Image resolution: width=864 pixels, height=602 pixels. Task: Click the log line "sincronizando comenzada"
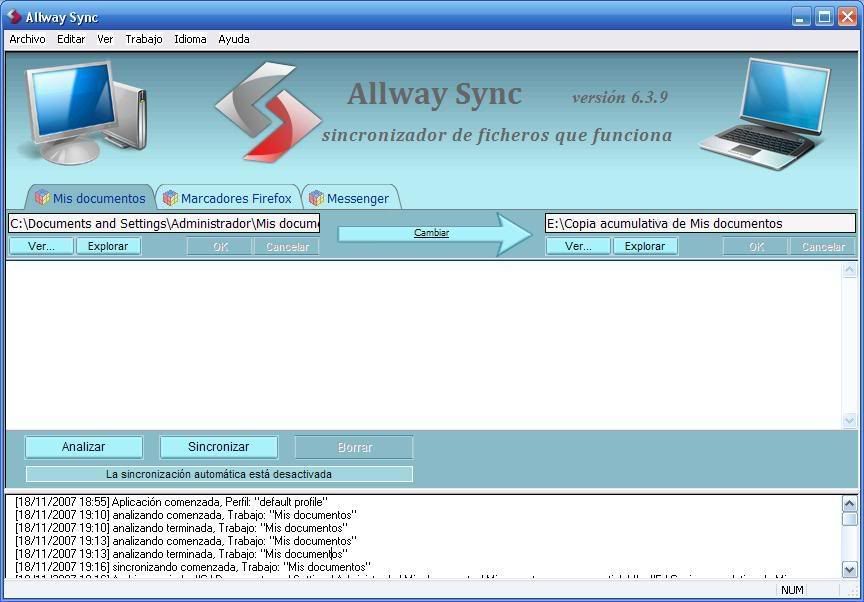tap(193, 567)
